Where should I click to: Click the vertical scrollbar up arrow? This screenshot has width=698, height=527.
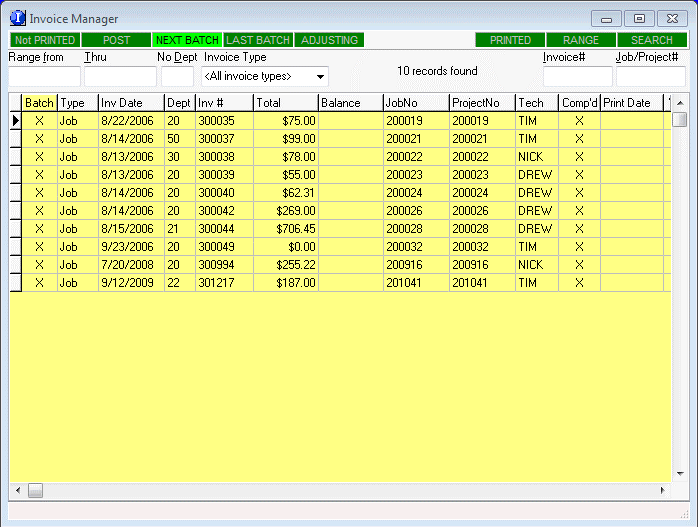680,103
